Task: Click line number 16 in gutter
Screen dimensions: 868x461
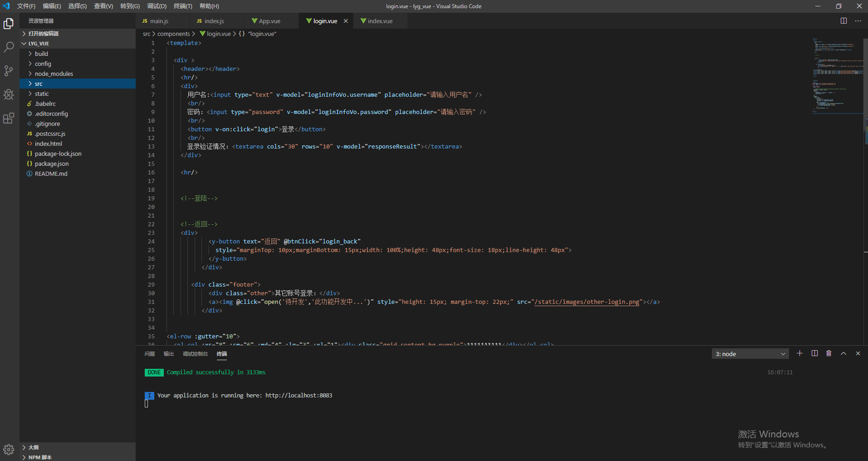Action: (151, 172)
